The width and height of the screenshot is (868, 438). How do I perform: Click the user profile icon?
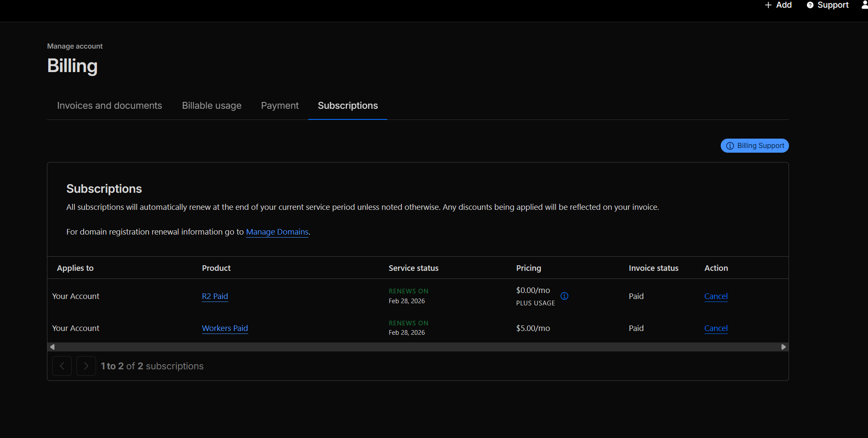[x=864, y=5]
